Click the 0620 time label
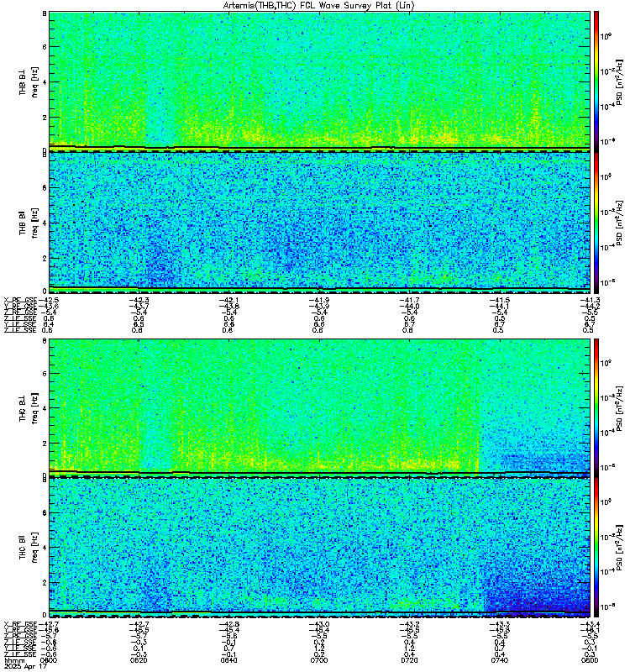630x672 pixels. (x=139, y=660)
